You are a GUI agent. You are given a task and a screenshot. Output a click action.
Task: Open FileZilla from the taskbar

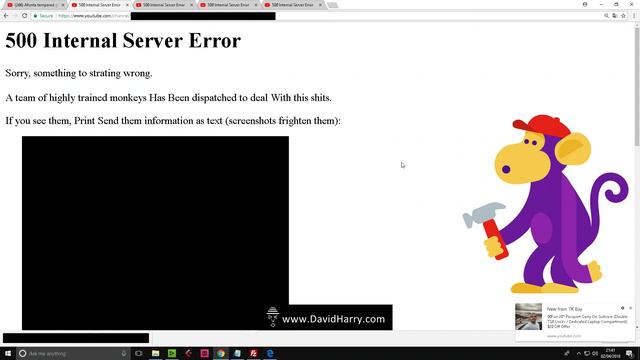click(253, 353)
